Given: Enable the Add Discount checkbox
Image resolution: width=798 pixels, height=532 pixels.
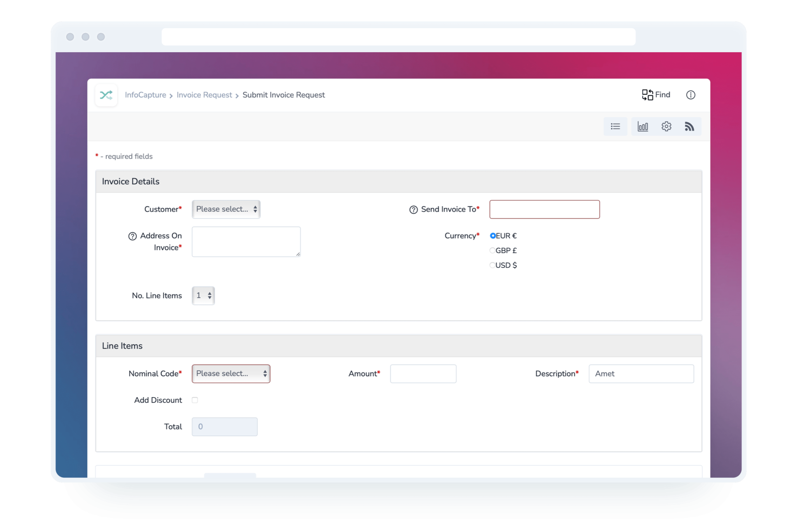Looking at the screenshot, I should click(195, 400).
